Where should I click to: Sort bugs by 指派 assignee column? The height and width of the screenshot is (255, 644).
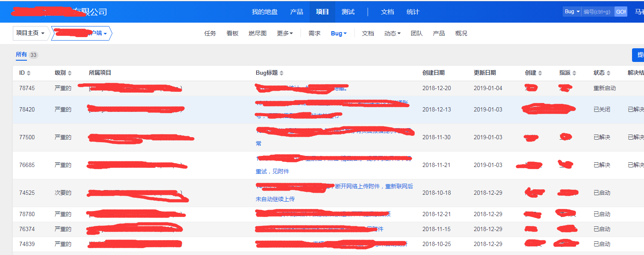pyautogui.click(x=567, y=73)
